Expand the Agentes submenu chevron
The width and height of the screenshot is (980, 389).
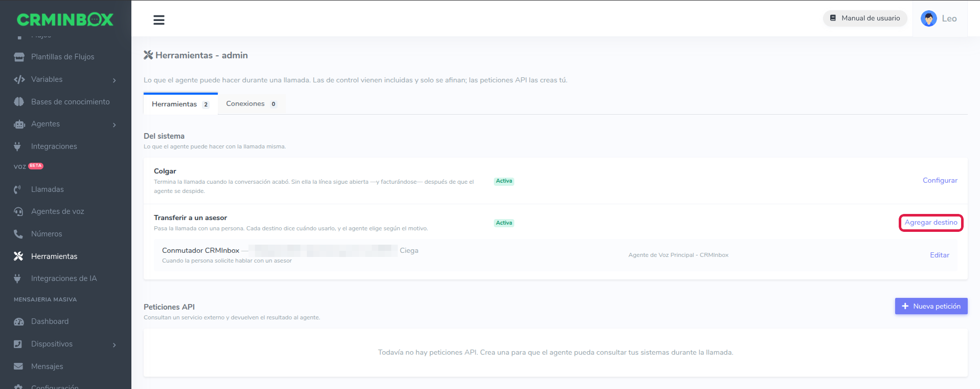click(x=115, y=124)
